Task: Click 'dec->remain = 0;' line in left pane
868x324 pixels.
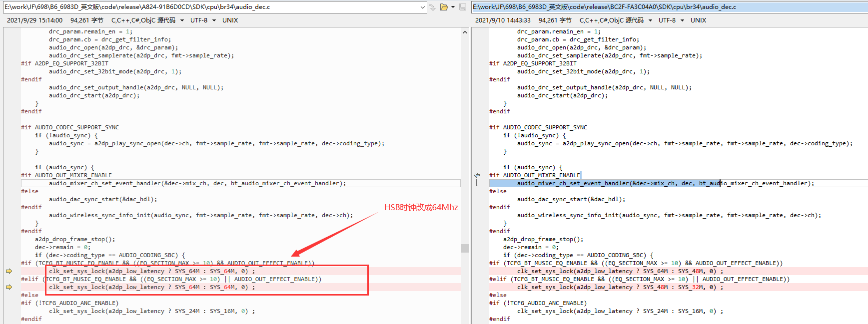Action: (63, 247)
